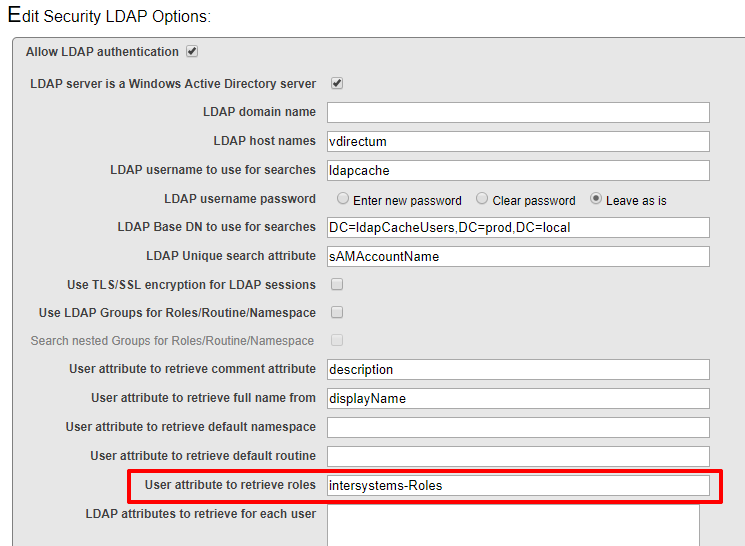Click Use LDAP Groups for Roles/Routine/Namespace label

(177, 313)
